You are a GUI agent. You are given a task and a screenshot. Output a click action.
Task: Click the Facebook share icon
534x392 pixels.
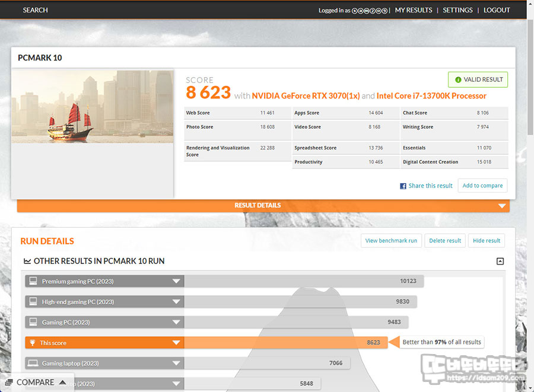pos(403,186)
